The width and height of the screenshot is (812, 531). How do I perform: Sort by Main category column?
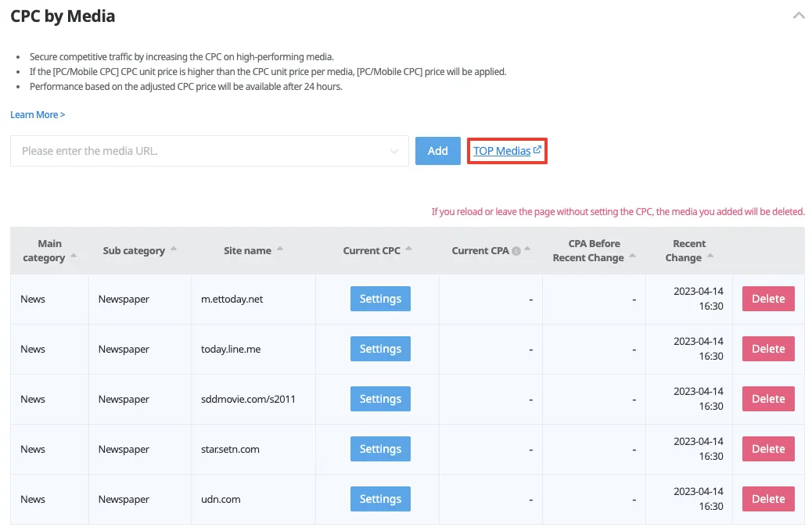click(74, 256)
